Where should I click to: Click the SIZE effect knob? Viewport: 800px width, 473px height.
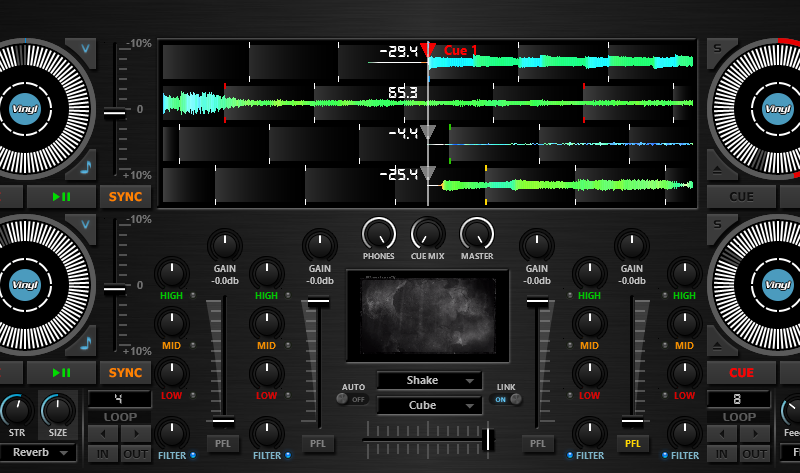pyautogui.click(x=58, y=411)
